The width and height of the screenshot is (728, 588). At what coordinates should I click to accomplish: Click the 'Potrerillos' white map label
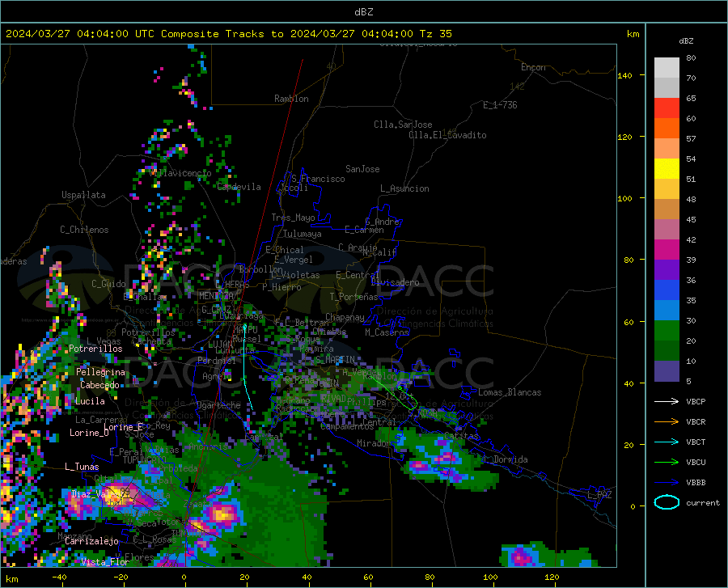tap(95, 349)
